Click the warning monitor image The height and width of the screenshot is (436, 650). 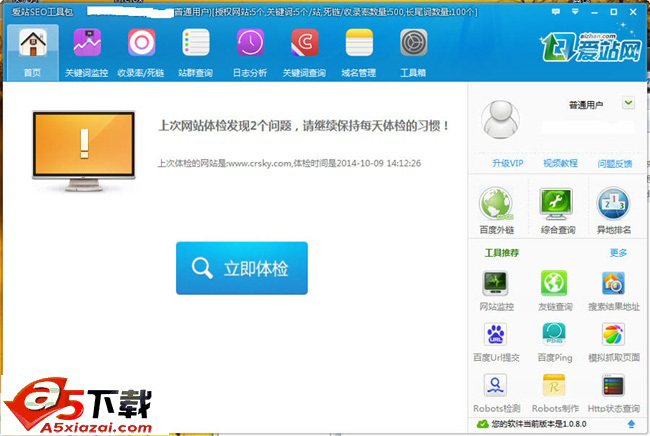coord(84,151)
